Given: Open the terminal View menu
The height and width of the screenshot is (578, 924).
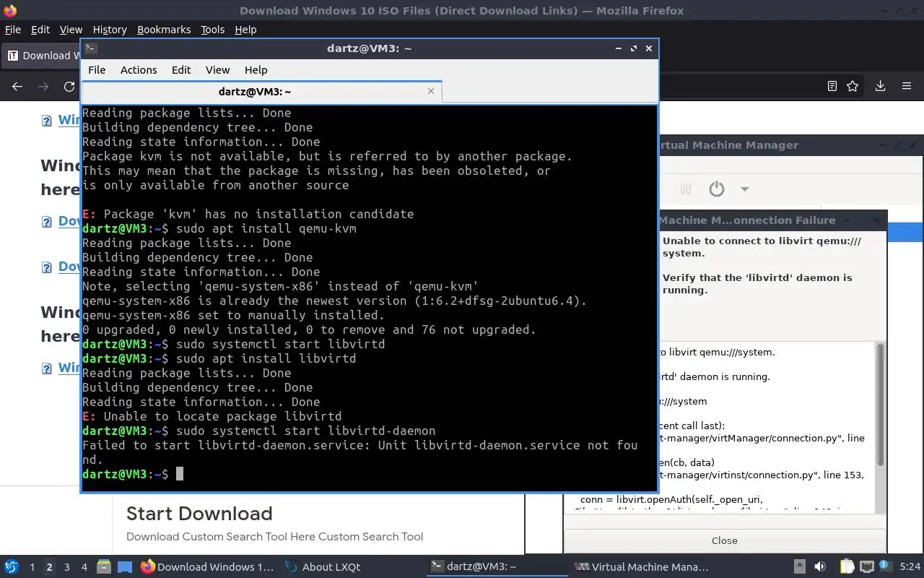Looking at the screenshot, I should pyautogui.click(x=217, y=70).
